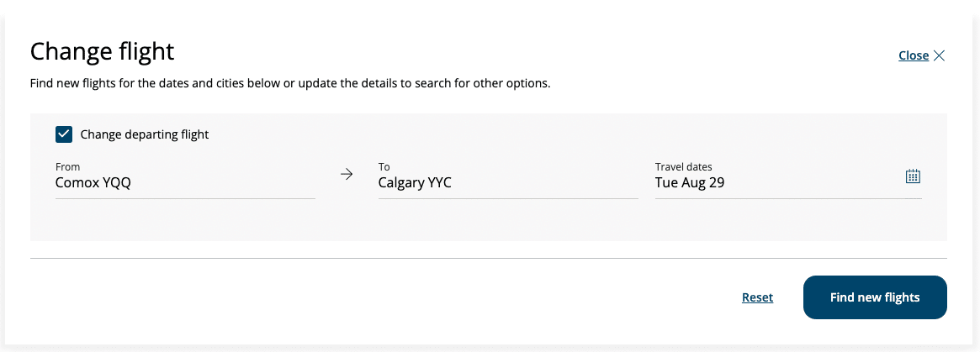Image resolution: width=980 pixels, height=352 pixels.
Task: Click the 'Travel dates' field label
Action: (x=683, y=167)
